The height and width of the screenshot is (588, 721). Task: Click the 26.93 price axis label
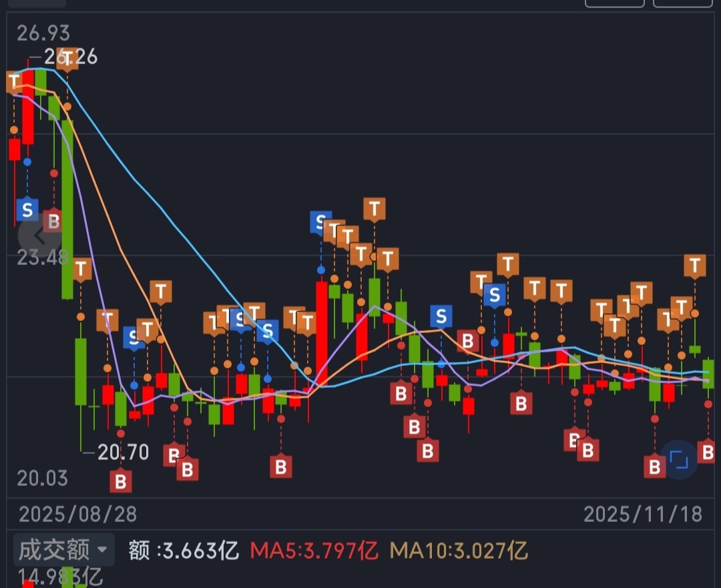pyautogui.click(x=43, y=33)
